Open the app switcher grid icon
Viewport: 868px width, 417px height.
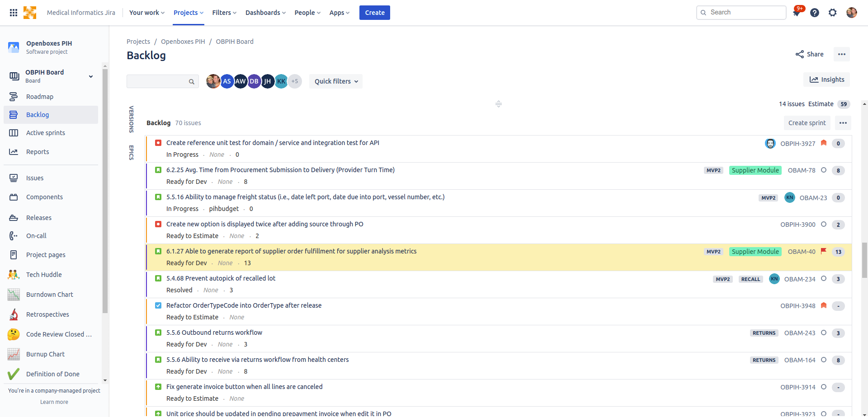click(x=14, y=13)
